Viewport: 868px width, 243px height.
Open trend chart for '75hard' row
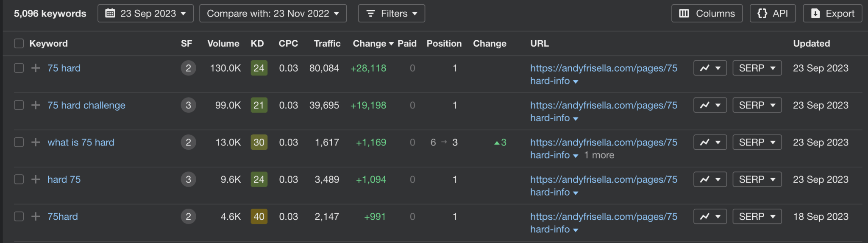[x=710, y=216]
